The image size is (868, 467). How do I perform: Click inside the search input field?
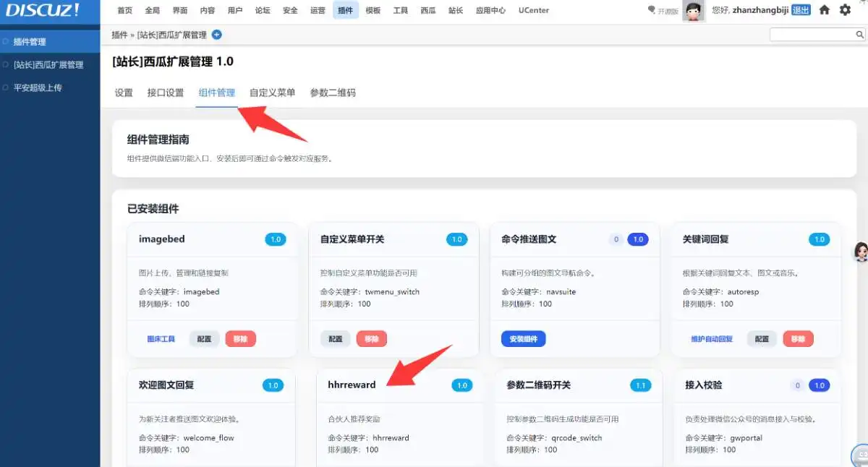click(810, 34)
